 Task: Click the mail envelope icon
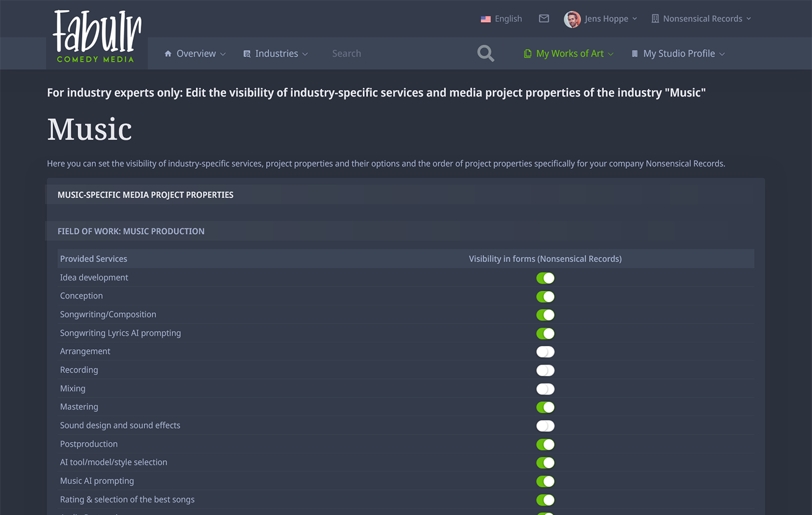tap(543, 18)
